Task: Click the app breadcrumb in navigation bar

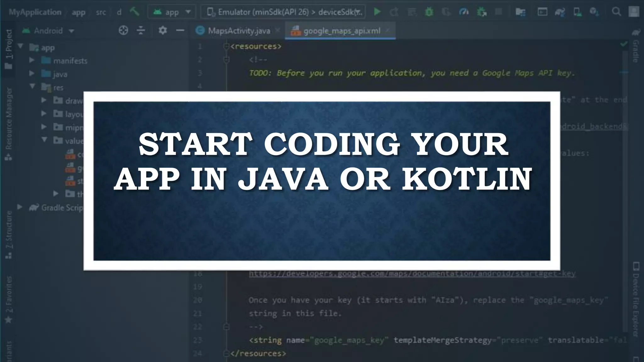Action: coord(79,13)
